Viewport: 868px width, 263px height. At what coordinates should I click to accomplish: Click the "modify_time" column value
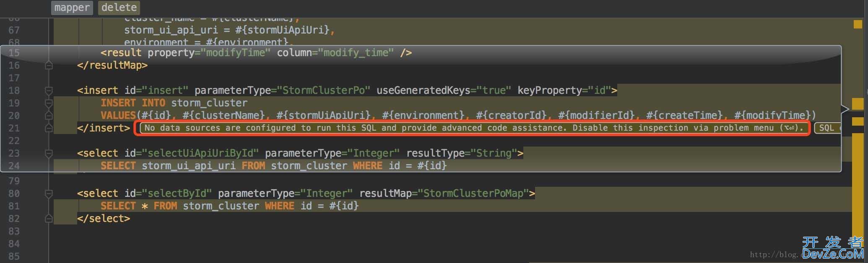[x=356, y=53]
